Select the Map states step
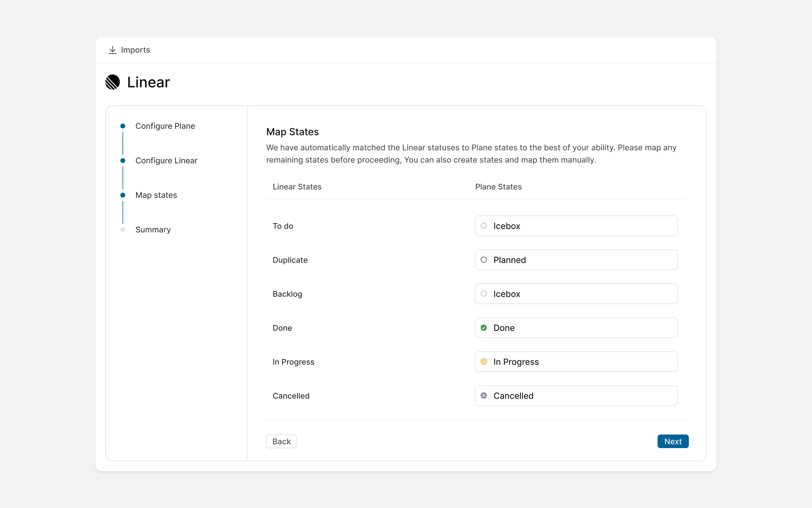The height and width of the screenshot is (508, 812). click(x=156, y=195)
